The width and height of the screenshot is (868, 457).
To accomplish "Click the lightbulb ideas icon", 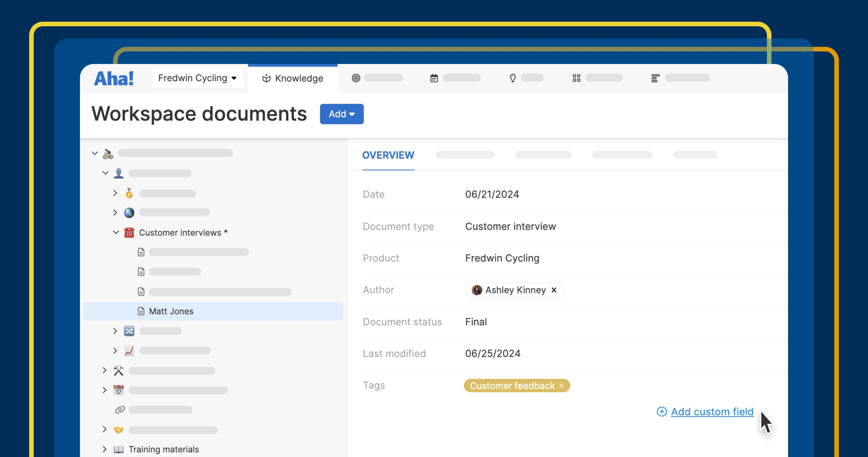I will [x=513, y=78].
